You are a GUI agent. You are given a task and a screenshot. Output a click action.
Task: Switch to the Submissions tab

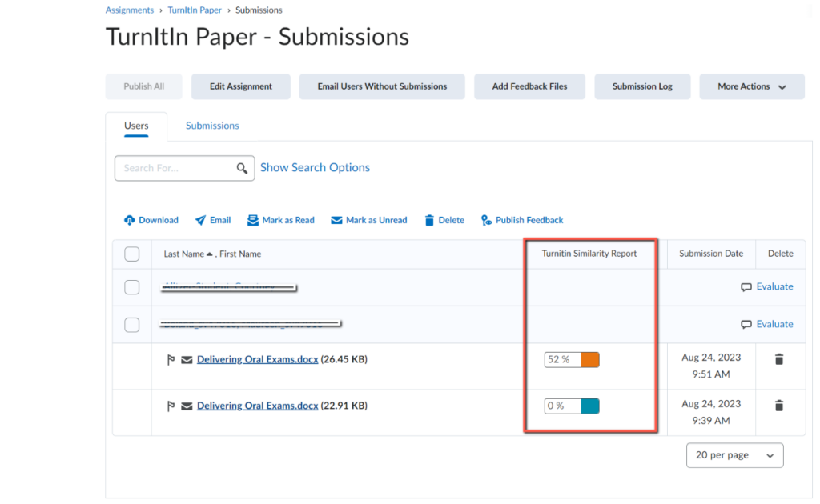pos(211,126)
